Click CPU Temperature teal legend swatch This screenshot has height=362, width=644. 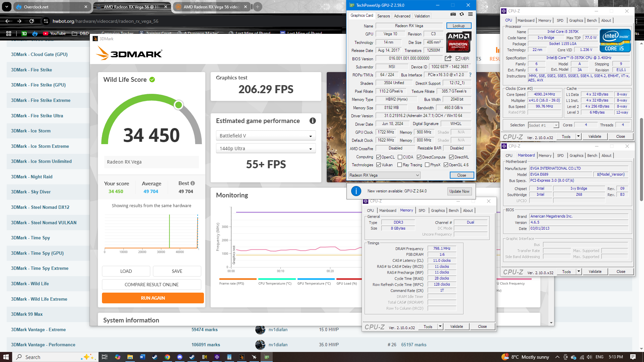(277, 279)
